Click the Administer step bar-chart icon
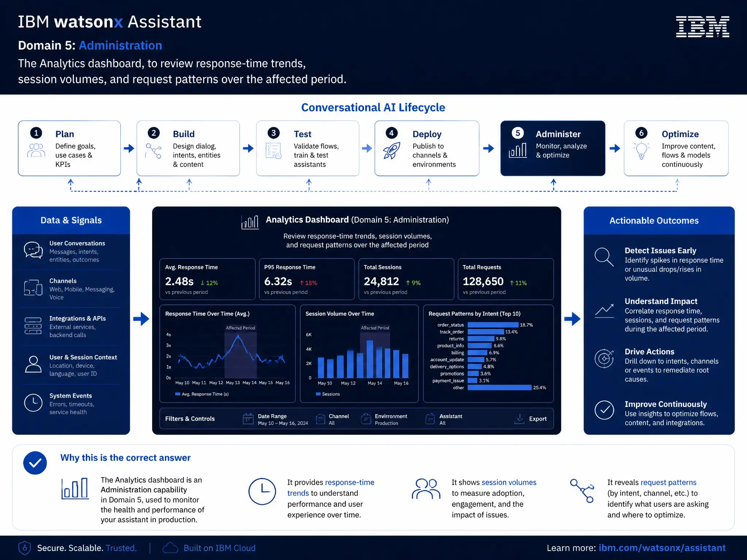This screenshot has width=747, height=560. [x=518, y=150]
